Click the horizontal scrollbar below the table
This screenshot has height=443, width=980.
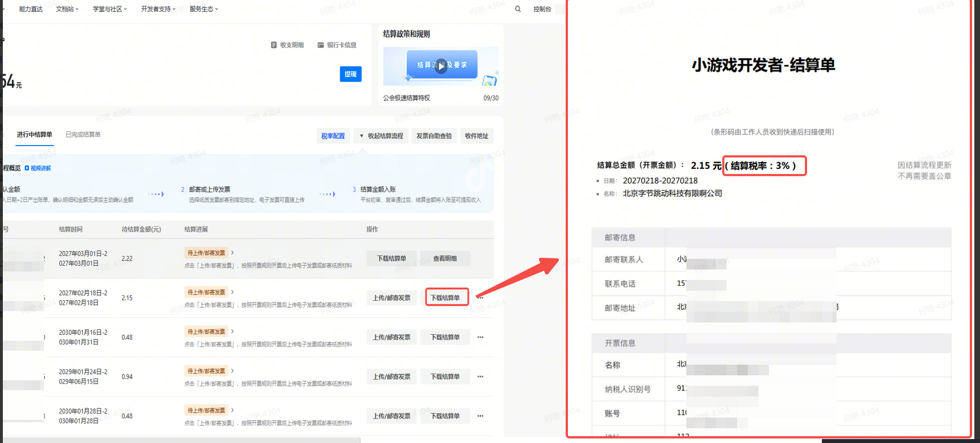tap(181, 440)
